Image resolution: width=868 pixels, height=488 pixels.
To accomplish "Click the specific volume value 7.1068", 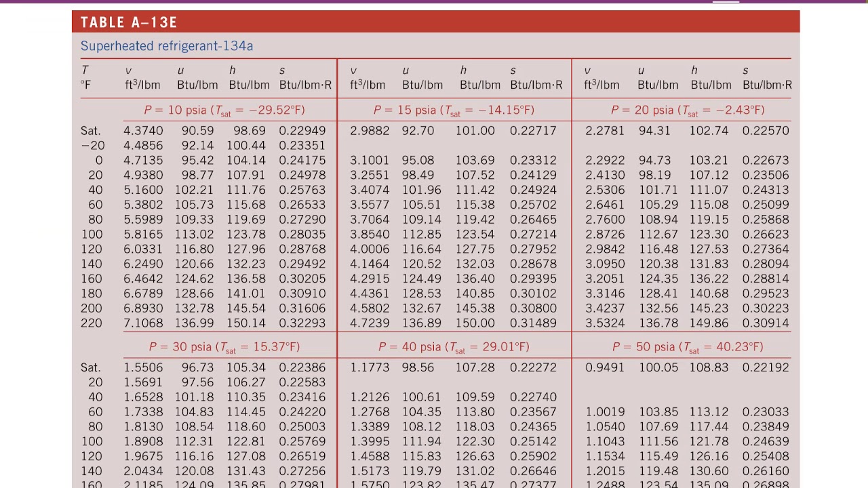I will (143, 323).
